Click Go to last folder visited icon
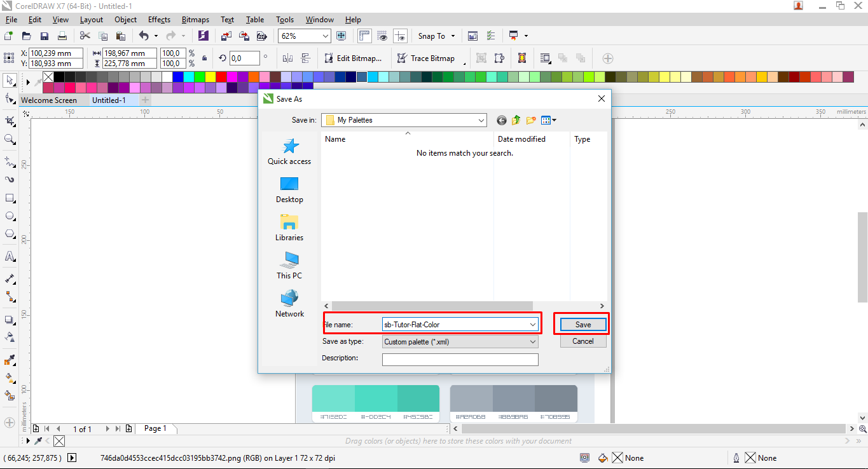This screenshot has height=469, width=868. click(x=502, y=120)
